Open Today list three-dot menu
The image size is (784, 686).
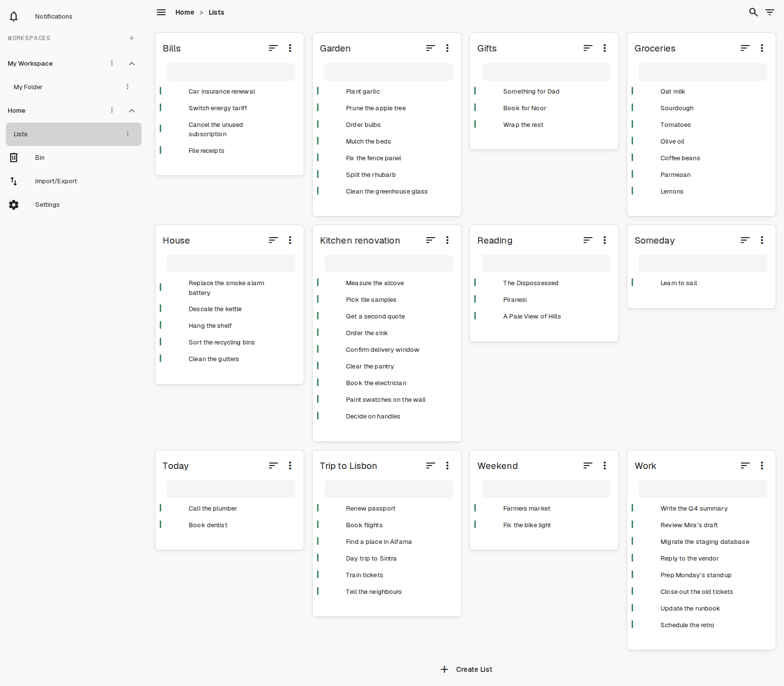(290, 465)
